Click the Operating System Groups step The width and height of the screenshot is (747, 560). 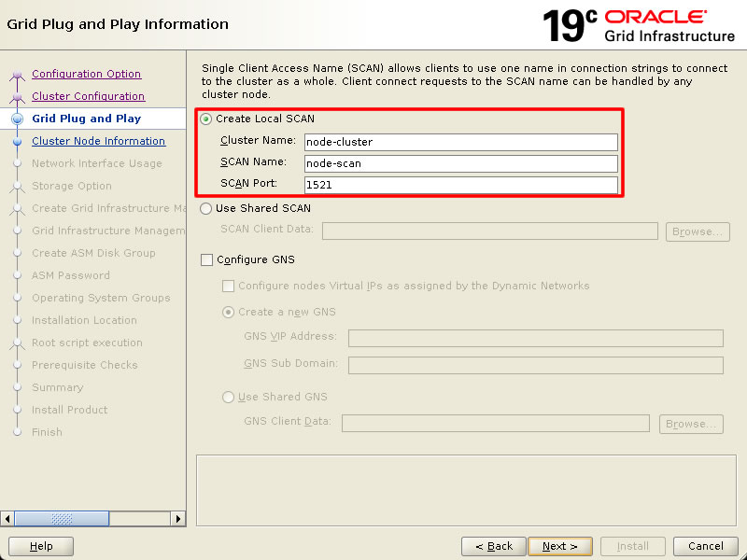(101, 298)
